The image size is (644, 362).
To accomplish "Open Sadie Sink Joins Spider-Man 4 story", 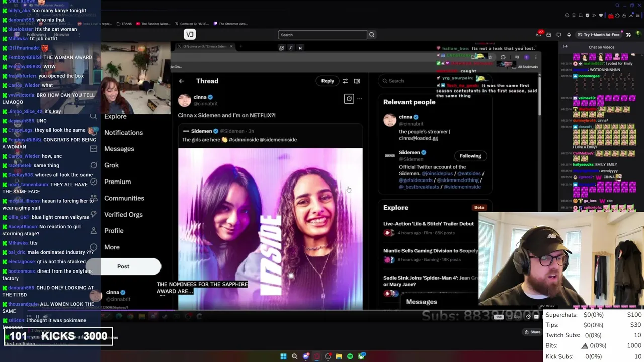I will click(431, 281).
